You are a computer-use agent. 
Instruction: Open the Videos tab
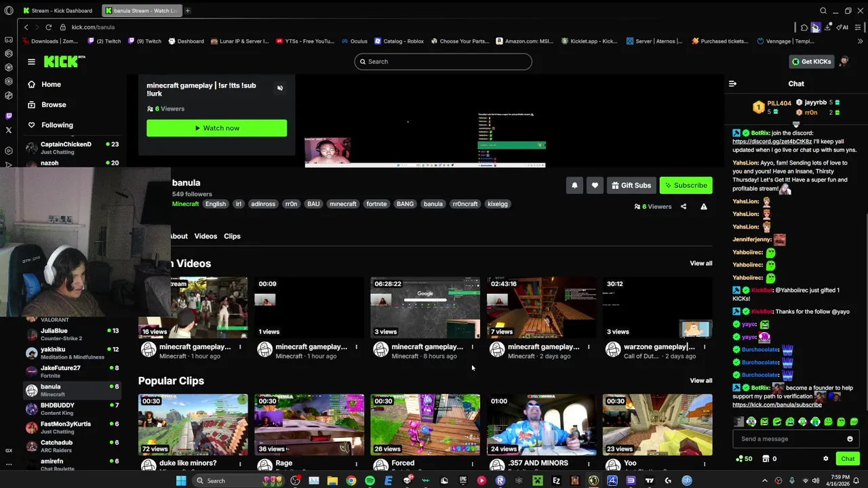tap(205, 236)
